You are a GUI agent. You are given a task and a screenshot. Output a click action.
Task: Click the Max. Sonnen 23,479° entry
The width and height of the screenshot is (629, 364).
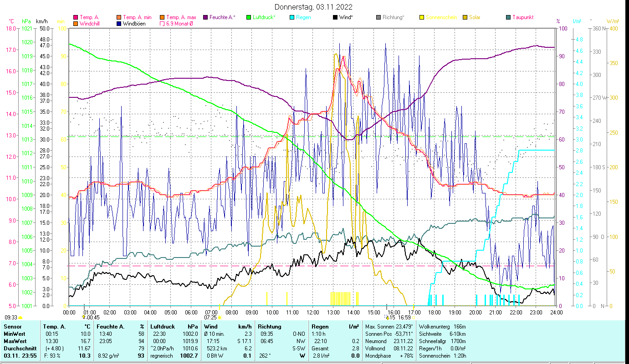coord(389,327)
